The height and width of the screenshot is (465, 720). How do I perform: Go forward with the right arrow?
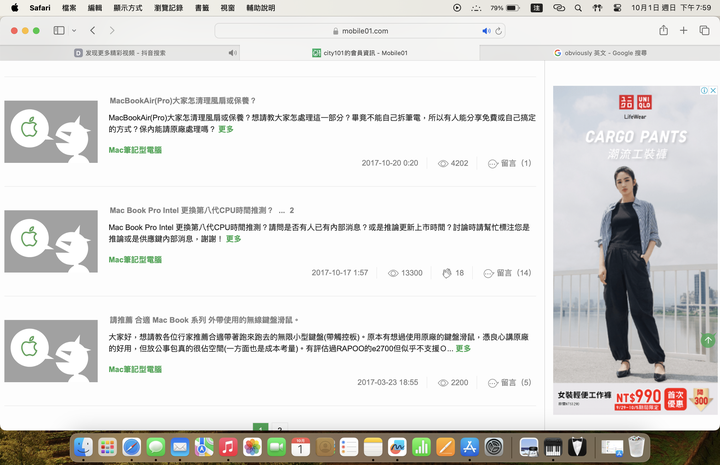point(112,31)
